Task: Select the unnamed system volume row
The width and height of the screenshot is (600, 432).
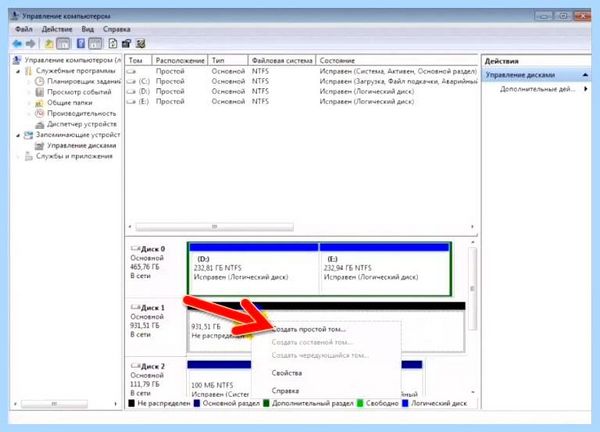Action: tap(302, 71)
